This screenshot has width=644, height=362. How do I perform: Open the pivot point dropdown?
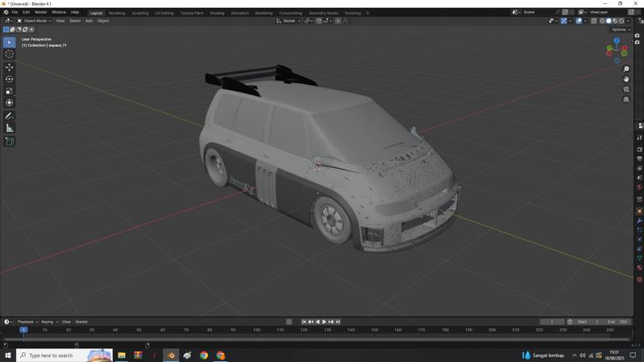tap(308, 21)
